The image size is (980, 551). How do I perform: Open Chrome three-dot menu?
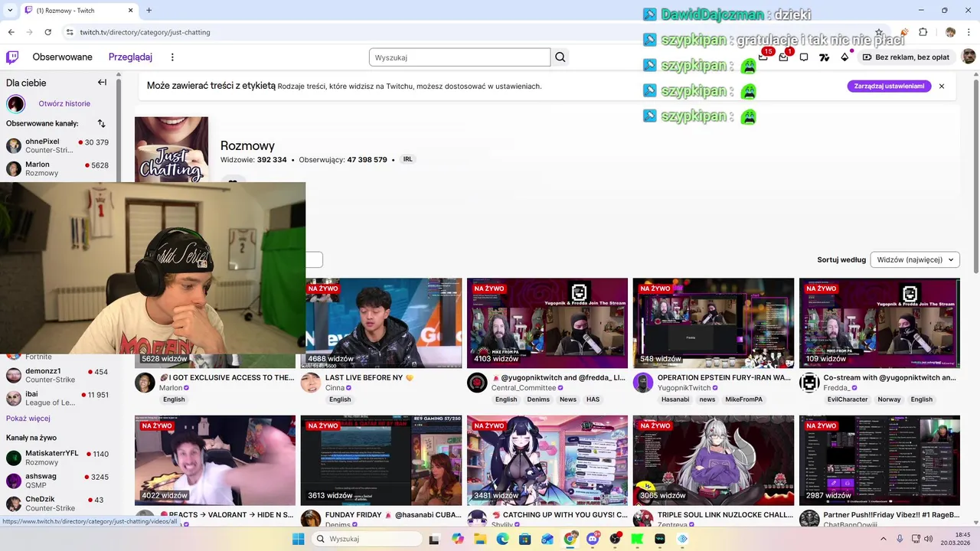(x=969, y=32)
